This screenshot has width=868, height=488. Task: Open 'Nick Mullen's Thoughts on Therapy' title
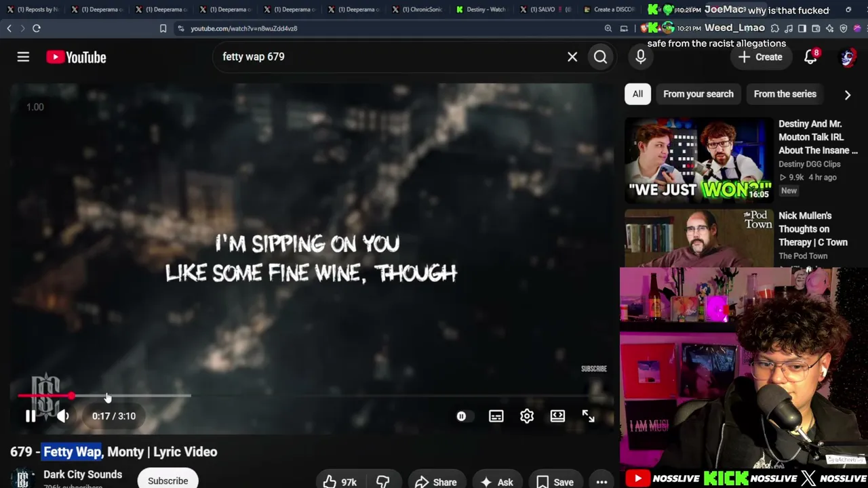813,229
